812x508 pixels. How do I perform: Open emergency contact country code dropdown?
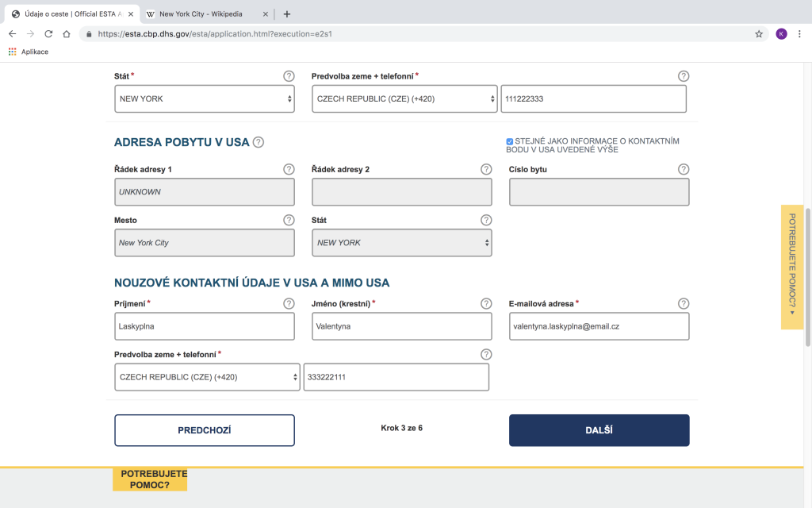pos(207,377)
